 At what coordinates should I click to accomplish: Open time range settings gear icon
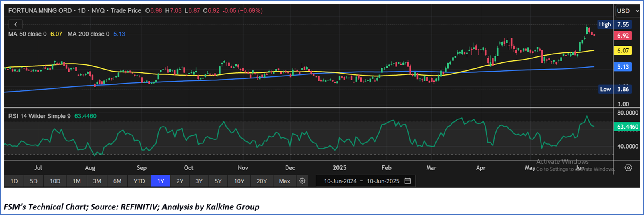pyautogui.click(x=302, y=181)
